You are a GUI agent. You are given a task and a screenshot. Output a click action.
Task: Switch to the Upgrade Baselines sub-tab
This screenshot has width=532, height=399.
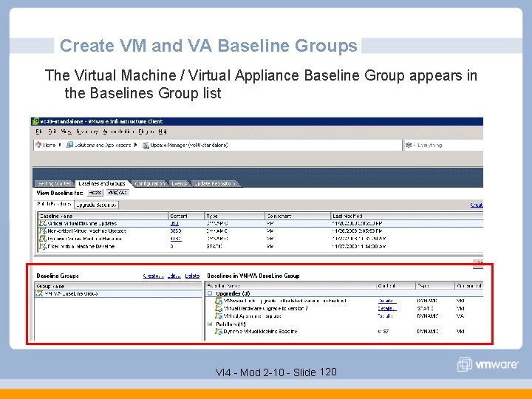click(96, 205)
